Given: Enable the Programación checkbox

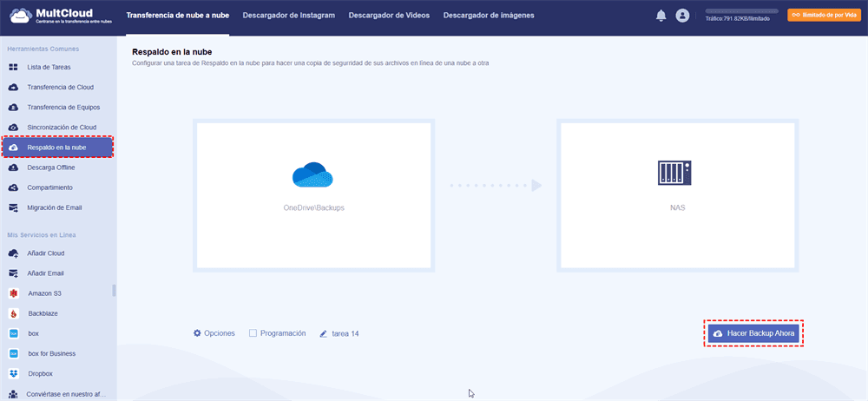Looking at the screenshot, I should point(253,333).
